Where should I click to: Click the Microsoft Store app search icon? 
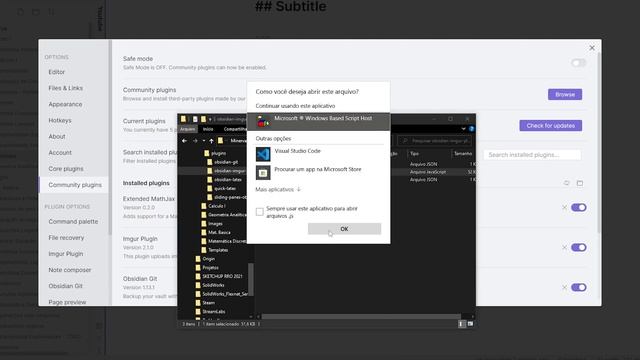[263, 173]
